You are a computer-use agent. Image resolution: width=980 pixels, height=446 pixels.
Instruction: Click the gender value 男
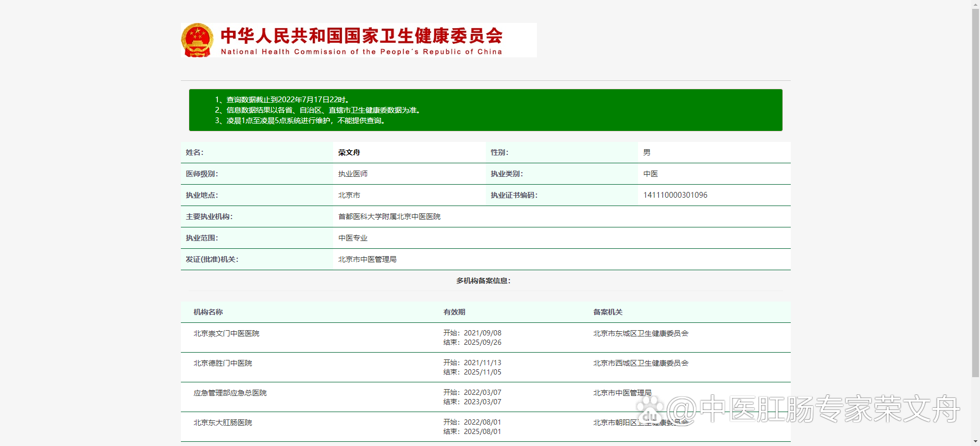click(647, 152)
